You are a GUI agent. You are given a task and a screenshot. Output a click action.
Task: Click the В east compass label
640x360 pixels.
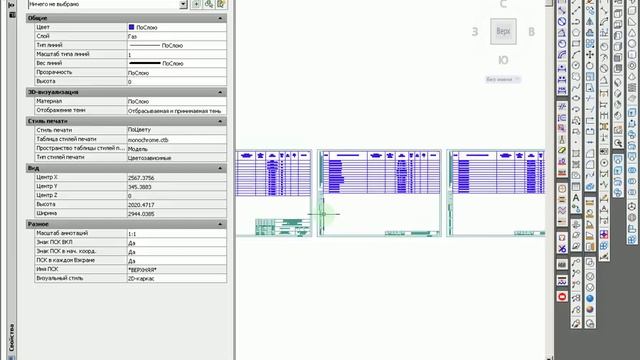(531, 32)
